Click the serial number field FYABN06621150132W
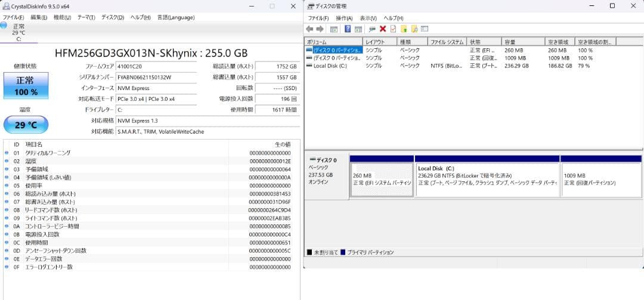 tap(156, 78)
